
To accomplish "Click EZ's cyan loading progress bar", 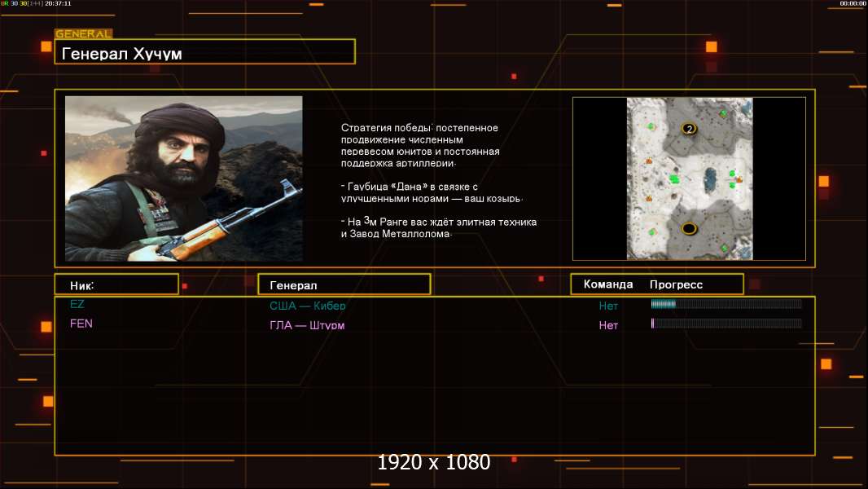I will point(726,304).
